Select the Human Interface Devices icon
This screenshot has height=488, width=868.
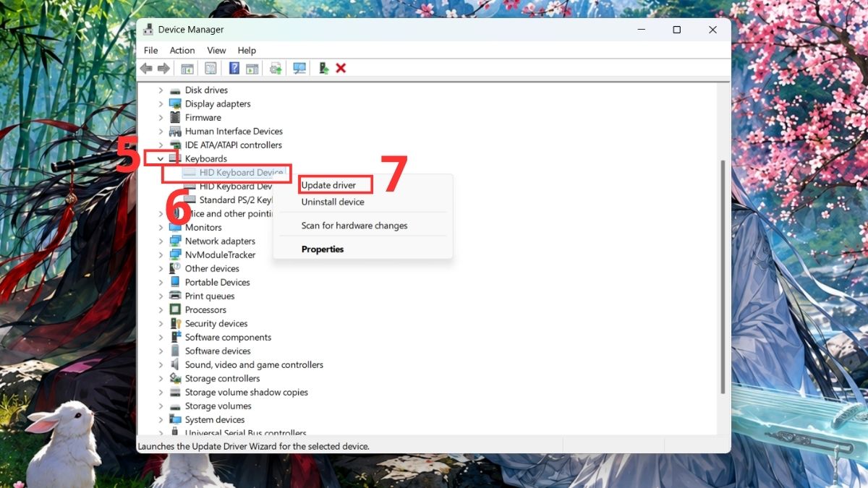click(x=175, y=131)
